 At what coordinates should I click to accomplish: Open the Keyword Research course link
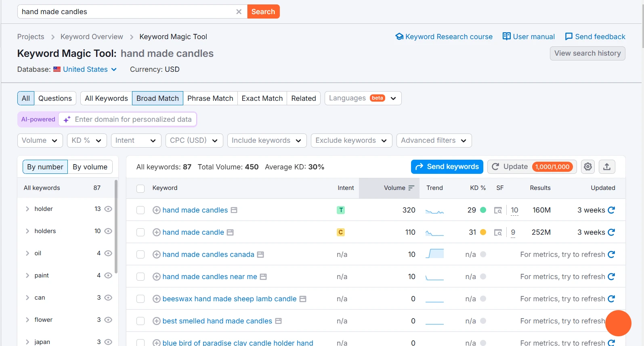[x=444, y=37]
